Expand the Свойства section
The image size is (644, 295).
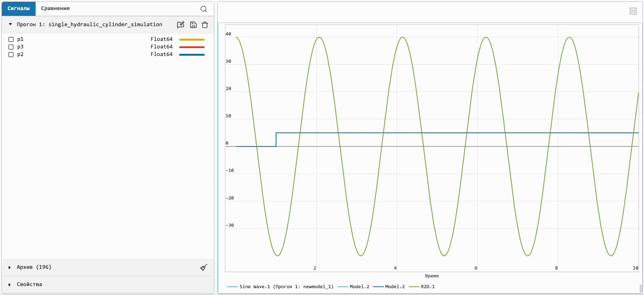(10, 285)
